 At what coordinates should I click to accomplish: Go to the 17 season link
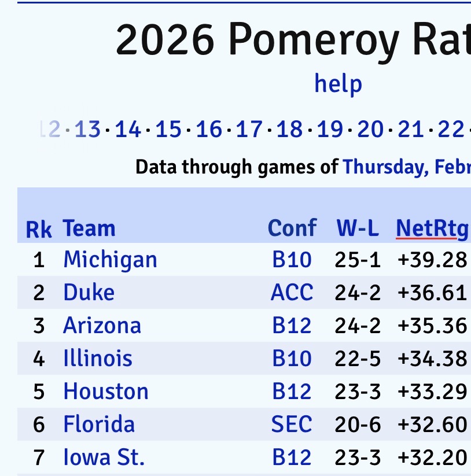249,130
